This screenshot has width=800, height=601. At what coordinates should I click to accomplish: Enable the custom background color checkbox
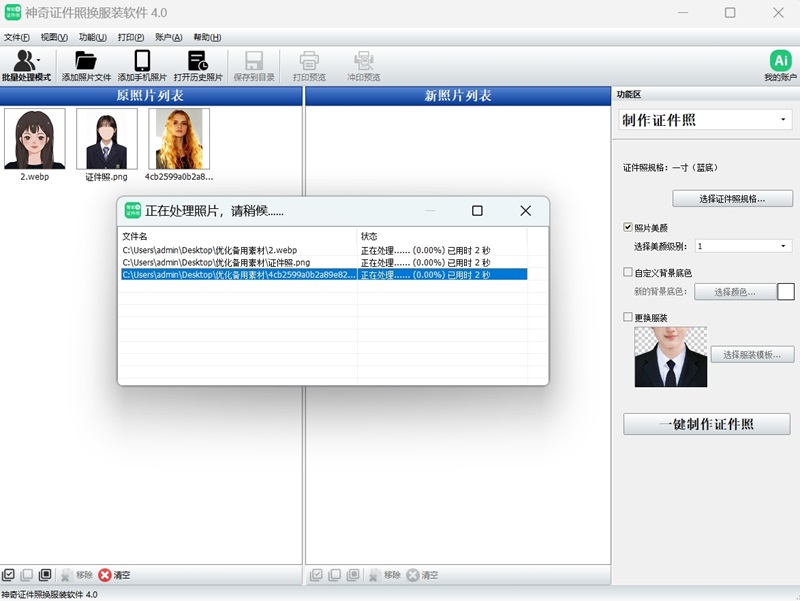[x=628, y=272]
